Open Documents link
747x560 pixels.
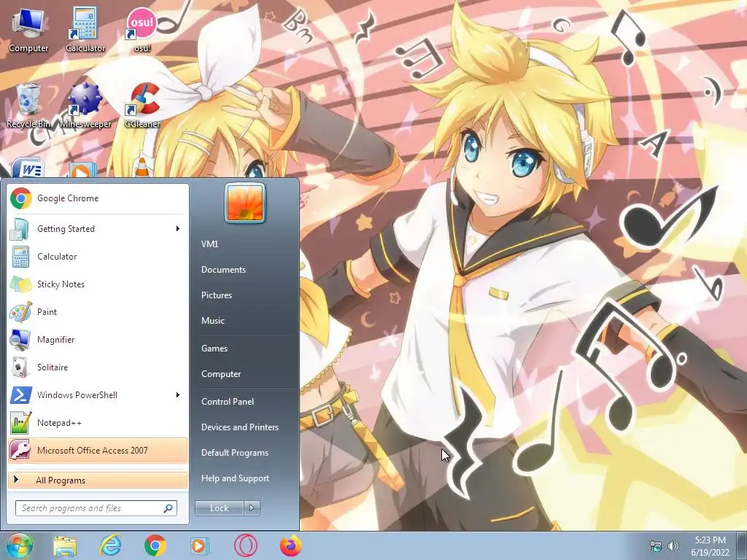(223, 270)
